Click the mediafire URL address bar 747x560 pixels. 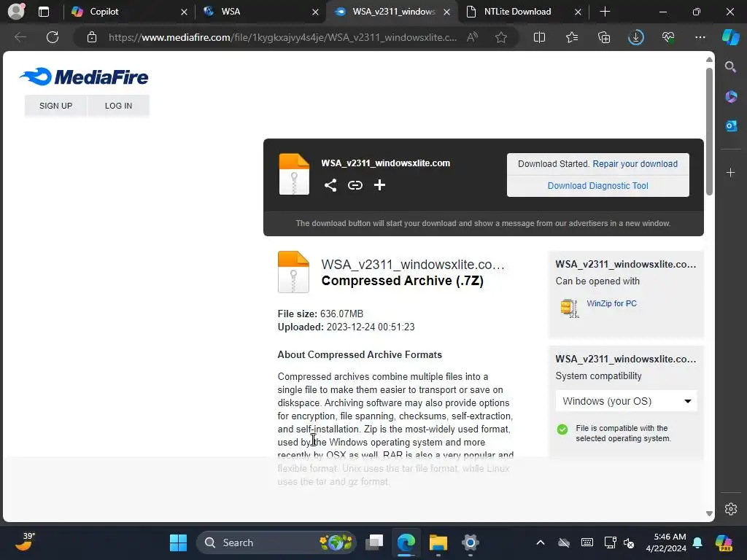[x=282, y=37]
